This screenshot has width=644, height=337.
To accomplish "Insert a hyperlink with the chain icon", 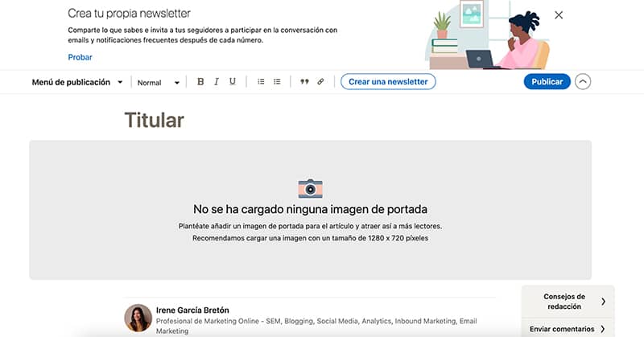I will pyautogui.click(x=320, y=82).
